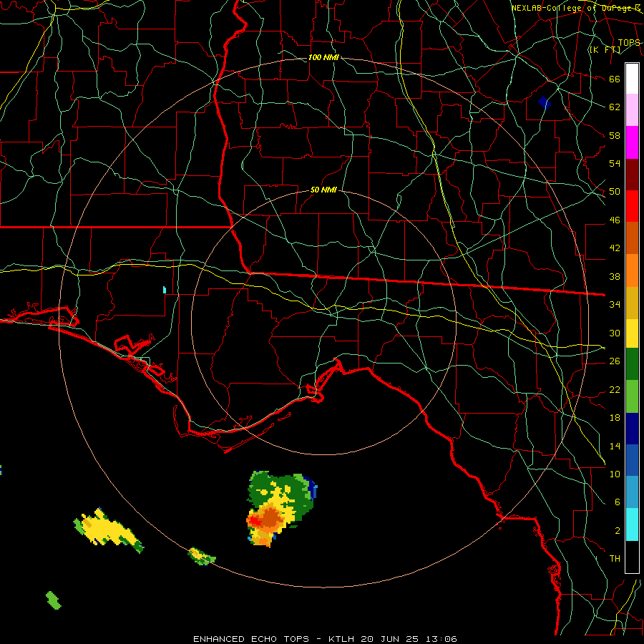
Task: Click legend value "50"
Action: pyautogui.click(x=615, y=191)
